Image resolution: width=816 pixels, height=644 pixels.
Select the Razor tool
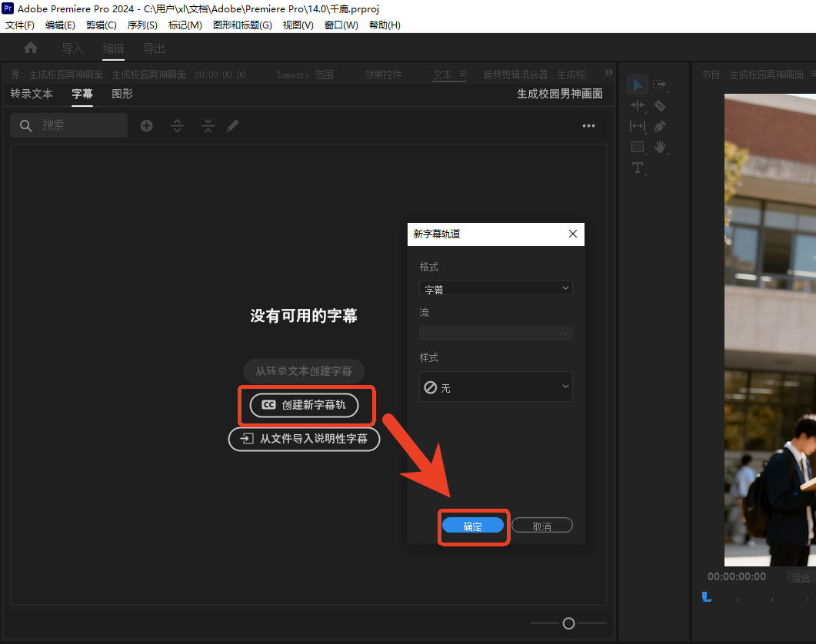pos(659,105)
